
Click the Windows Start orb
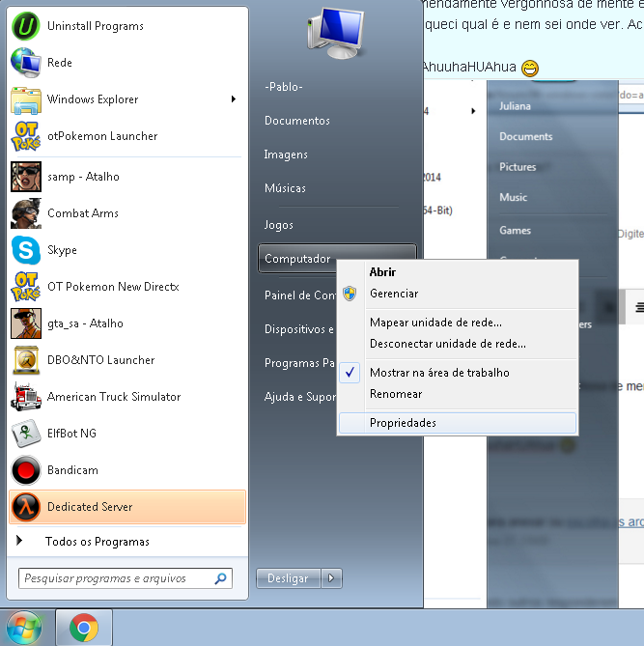(x=24, y=629)
